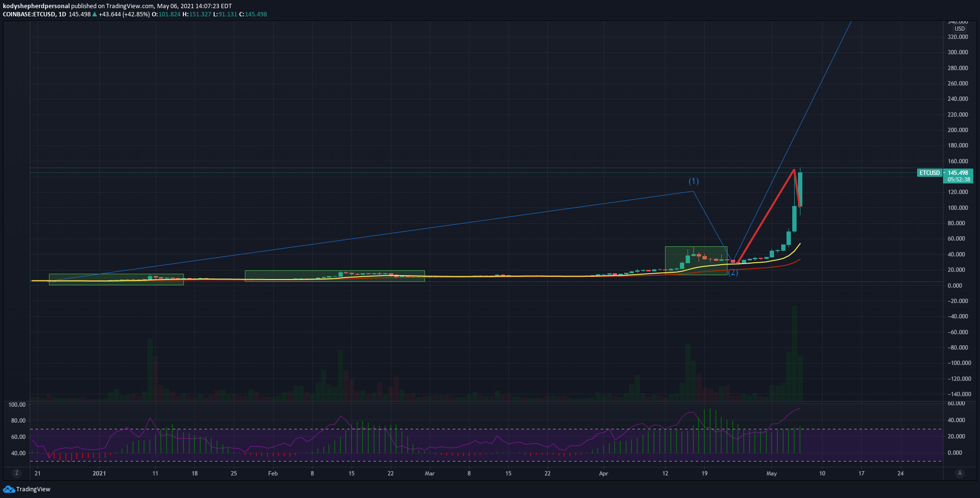Open the TradingView logo link
This screenshot has height=498, width=980.
26,489
